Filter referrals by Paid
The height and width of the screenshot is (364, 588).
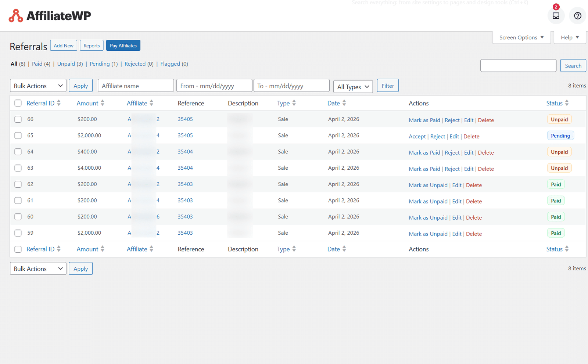[37, 64]
